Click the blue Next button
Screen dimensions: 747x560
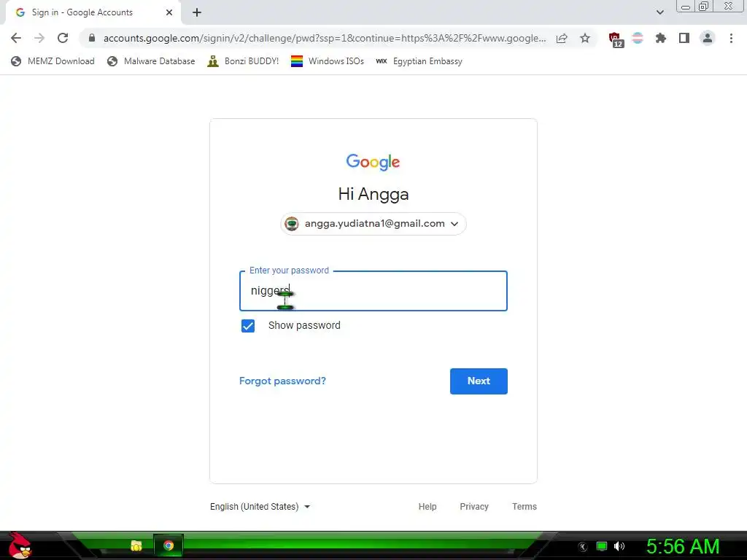tap(479, 381)
